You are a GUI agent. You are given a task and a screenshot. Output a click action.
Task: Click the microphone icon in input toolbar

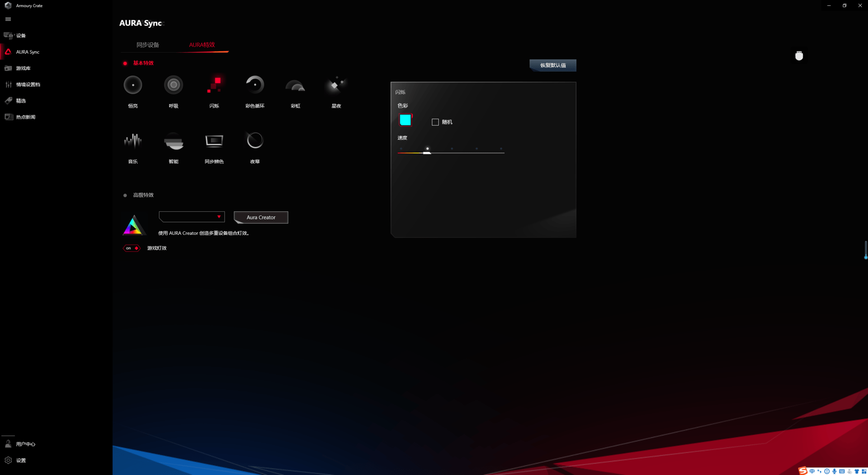pos(834,471)
